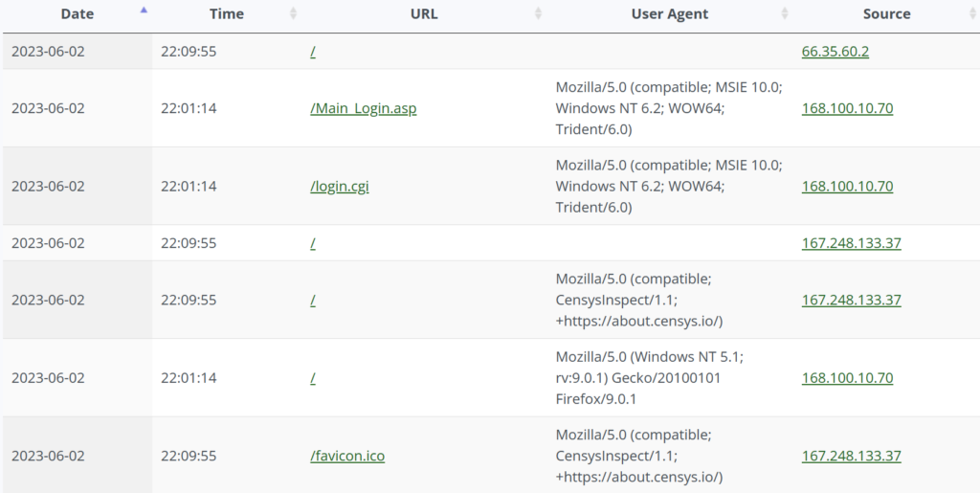Open 168.100.10.70 in the /login.cgi row

(x=847, y=187)
